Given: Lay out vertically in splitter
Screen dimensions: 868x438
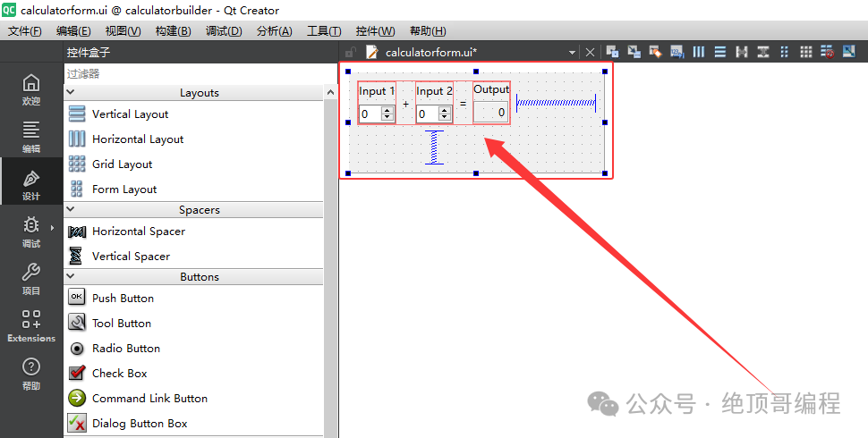Looking at the screenshot, I should [x=763, y=52].
